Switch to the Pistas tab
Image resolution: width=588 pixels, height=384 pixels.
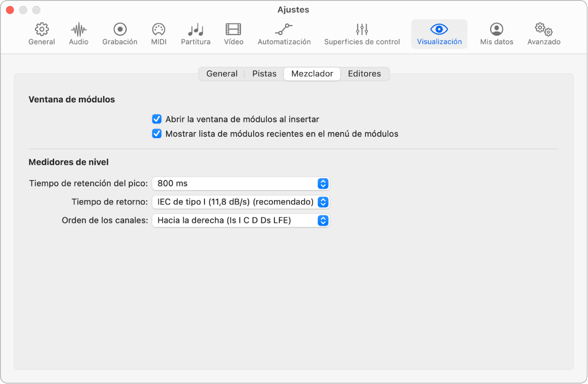tap(264, 74)
